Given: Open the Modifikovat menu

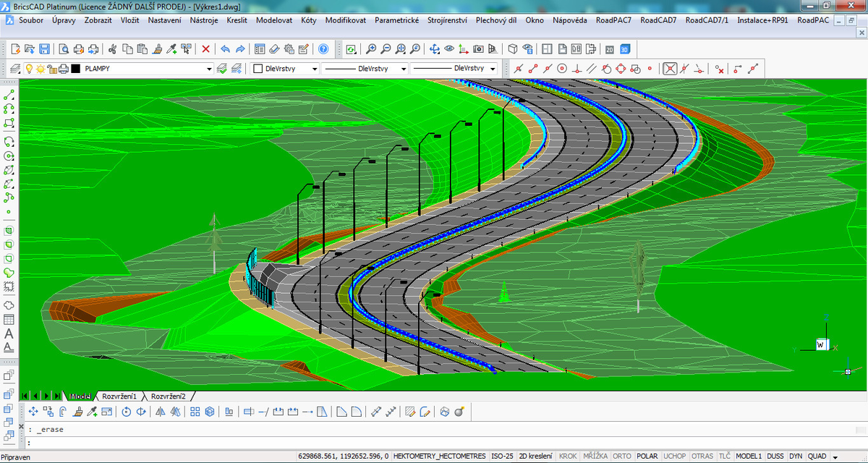Looking at the screenshot, I should tap(346, 20).
